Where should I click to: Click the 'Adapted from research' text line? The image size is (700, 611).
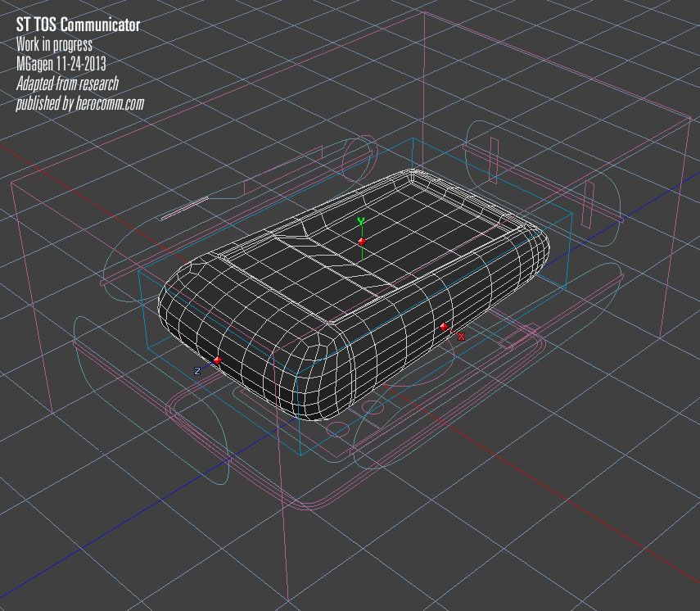pos(67,84)
